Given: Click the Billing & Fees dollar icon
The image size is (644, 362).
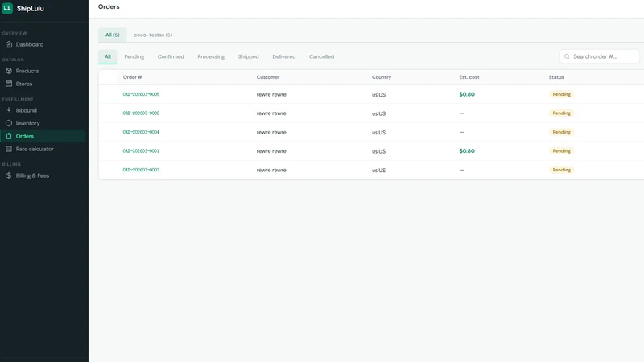Looking at the screenshot, I should 9,175.
